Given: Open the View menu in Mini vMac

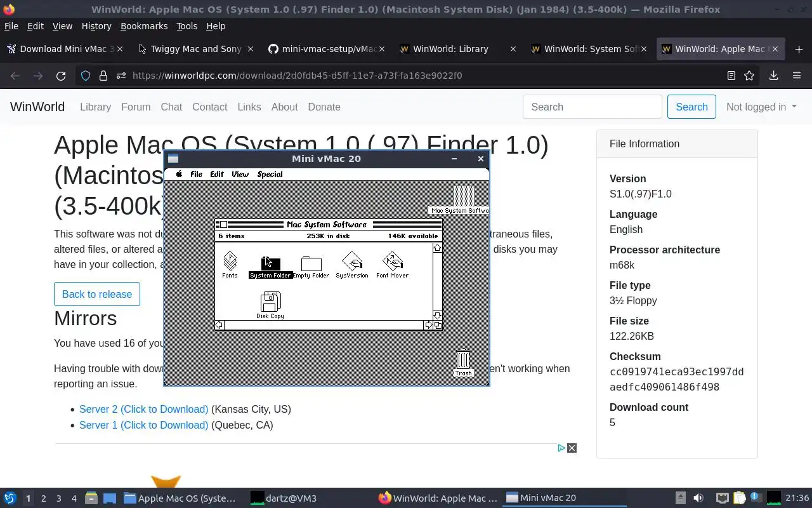Looking at the screenshot, I should coord(240,174).
